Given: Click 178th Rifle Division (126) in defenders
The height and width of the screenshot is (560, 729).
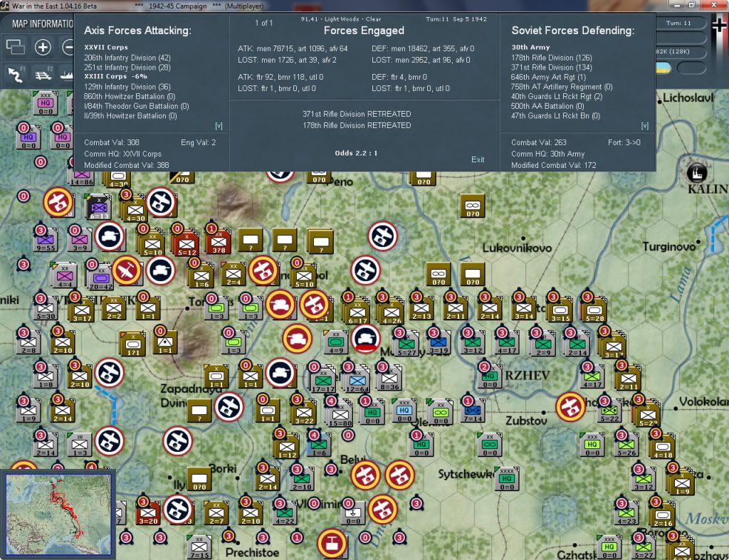Looking at the screenshot, I should point(552,58).
